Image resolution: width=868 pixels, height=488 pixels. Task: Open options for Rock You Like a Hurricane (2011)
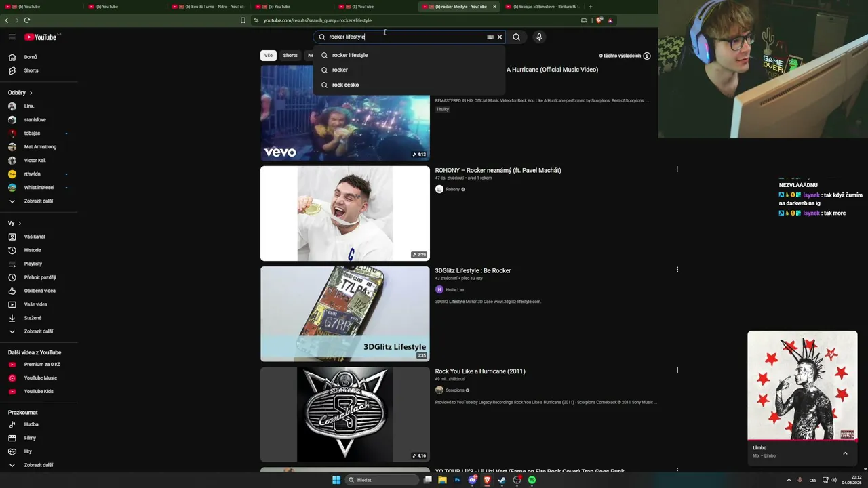pos(677,370)
